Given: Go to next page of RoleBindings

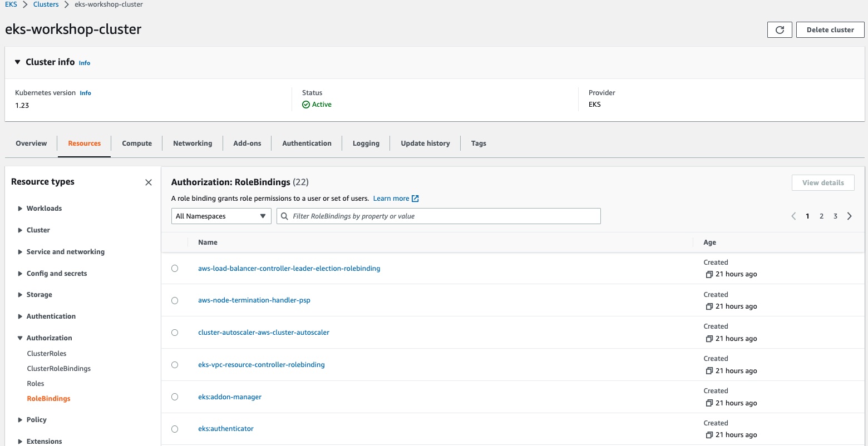Looking at the screenshot, I should click(x=849, y=216).
